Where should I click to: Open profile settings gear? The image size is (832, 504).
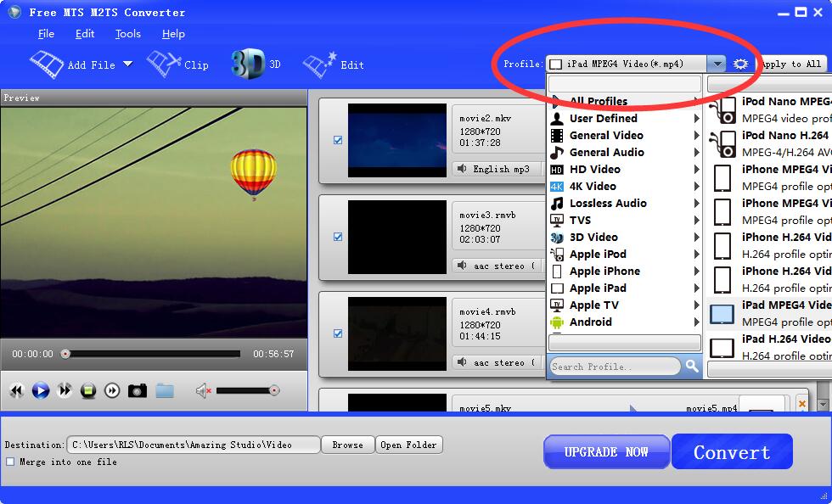click(740, 64)
